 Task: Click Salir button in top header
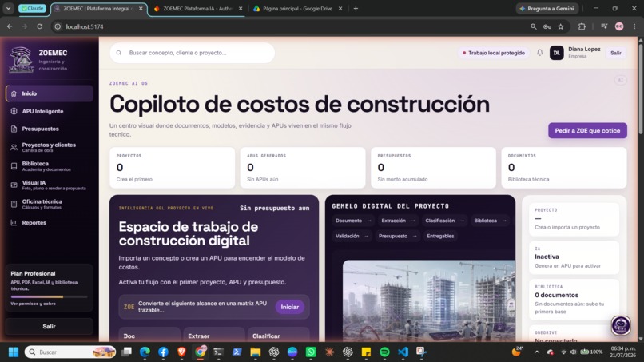pyautogui.click(x=616, y=53)
